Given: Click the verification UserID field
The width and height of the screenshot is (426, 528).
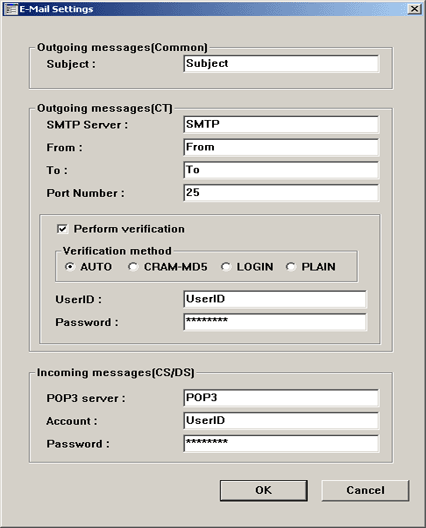Looking at the screenshot, I should click(x=275, y=299).
